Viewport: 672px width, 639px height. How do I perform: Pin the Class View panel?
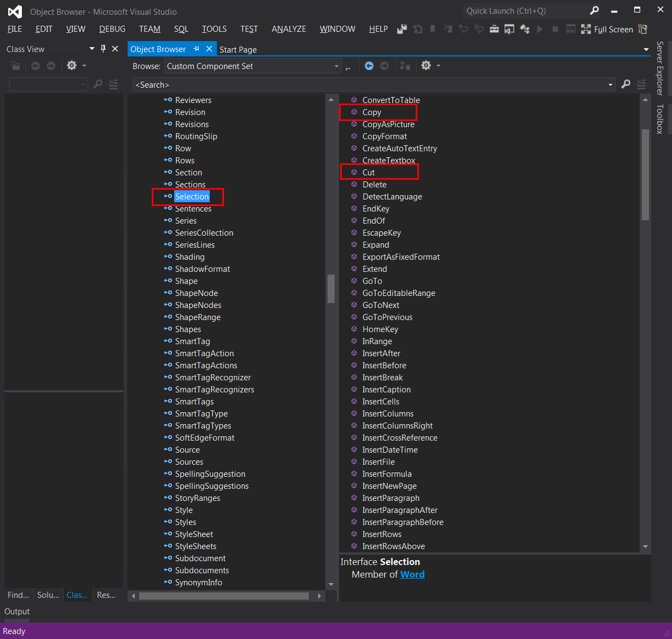pos(103,49)
